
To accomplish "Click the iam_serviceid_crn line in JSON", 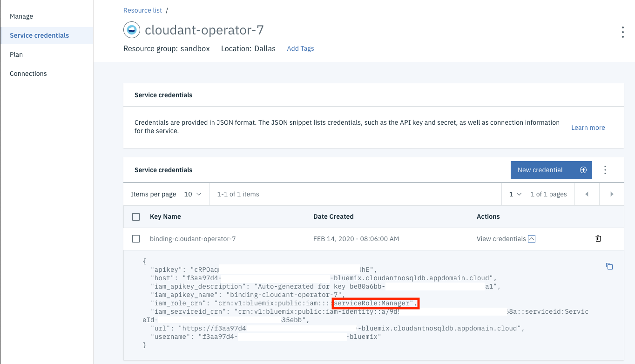I will point(366,316).
